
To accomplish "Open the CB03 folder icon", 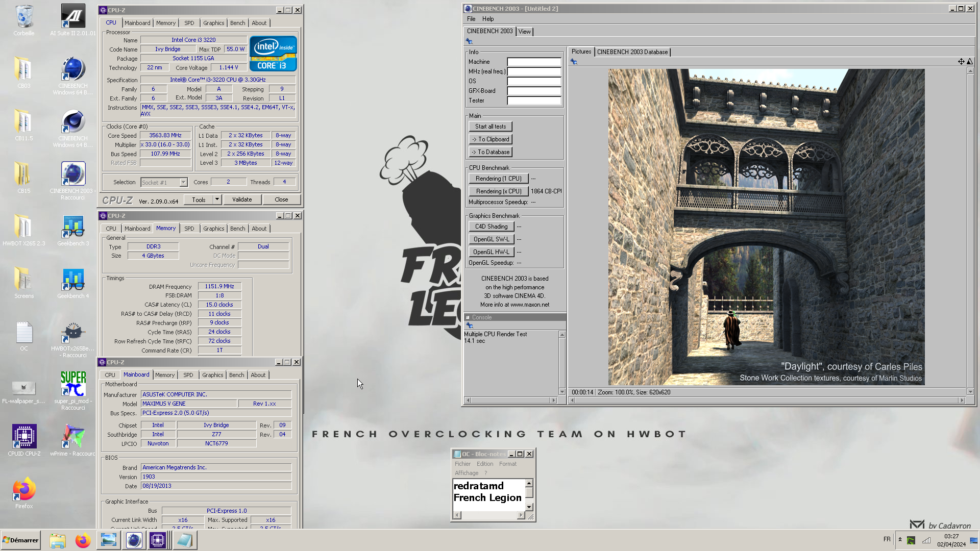I will click(24, 72).
